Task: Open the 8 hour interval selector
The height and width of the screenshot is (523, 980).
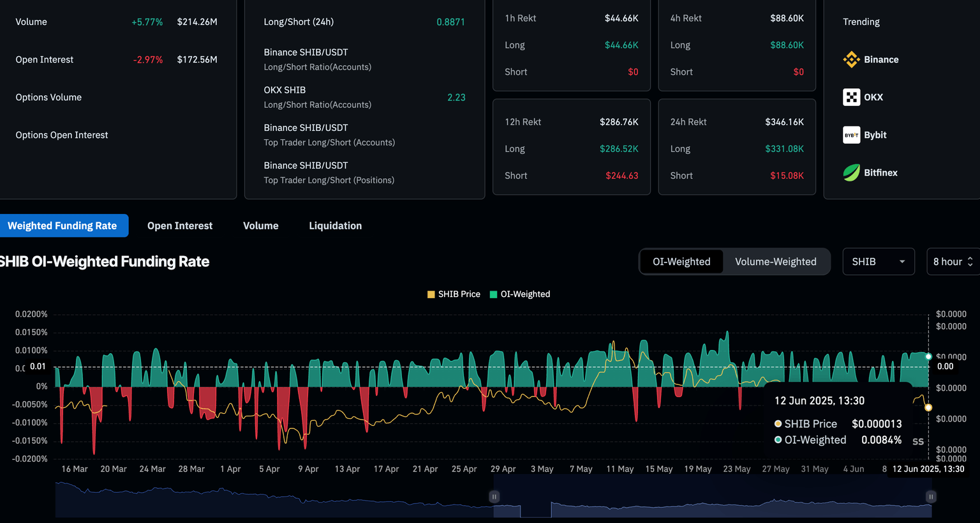Action: pyautogui.click(x=947, y=262)
